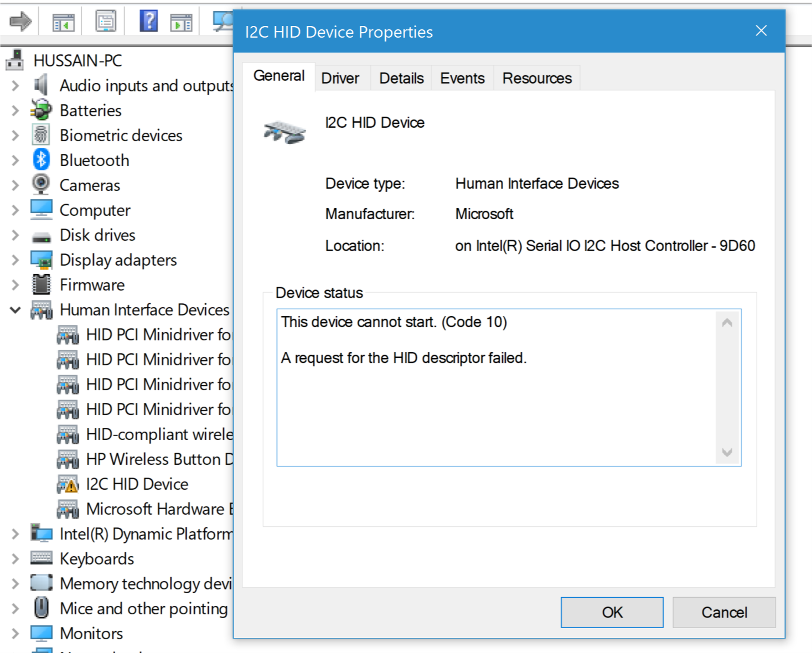Click the forward arrow toolbar icon

21,22
